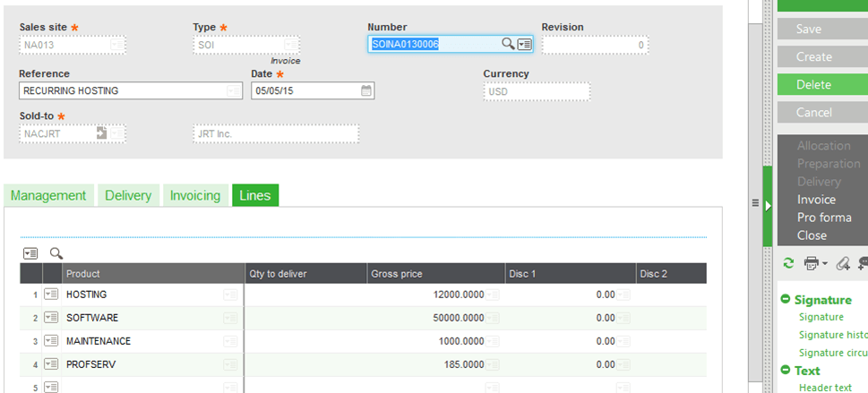Open the Number field actions menu icon

tap(525, 44)
